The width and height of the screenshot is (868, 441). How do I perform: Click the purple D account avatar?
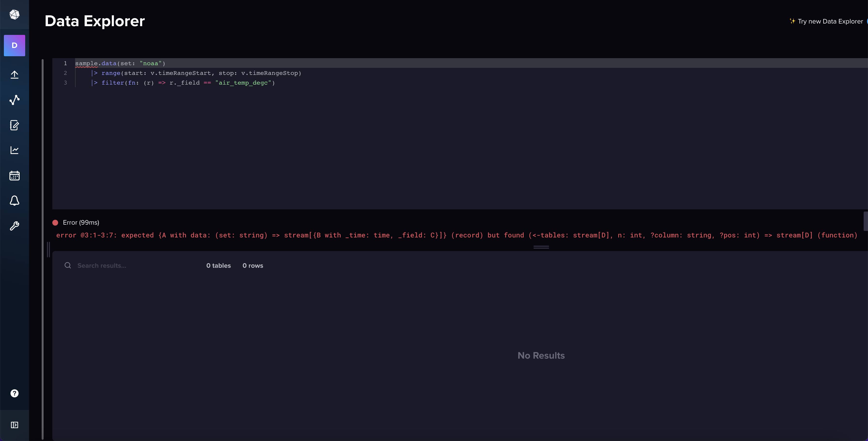15,46
